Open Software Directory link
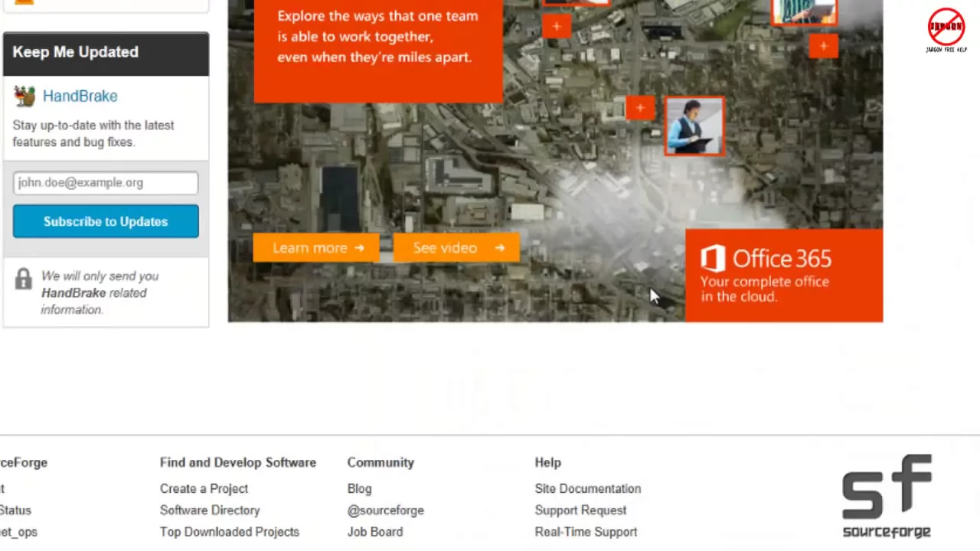The height and width of the screenshot is (551, 980). [210, 510]
